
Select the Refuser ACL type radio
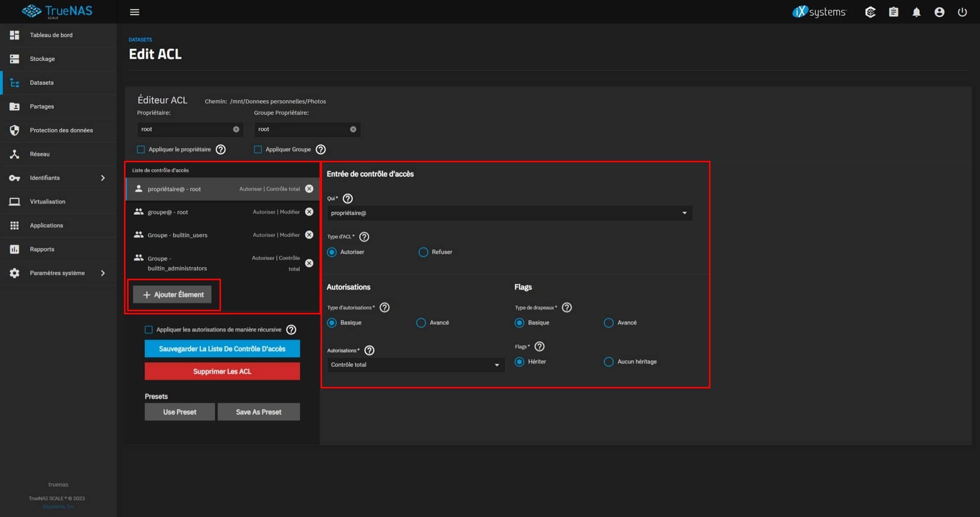click(x=423, y=252)
